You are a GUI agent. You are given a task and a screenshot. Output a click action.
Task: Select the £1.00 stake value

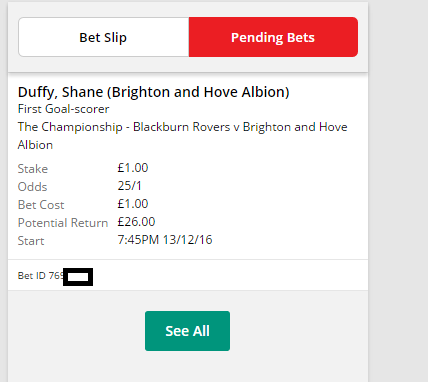pyautogui.click(x=133, y=168)
